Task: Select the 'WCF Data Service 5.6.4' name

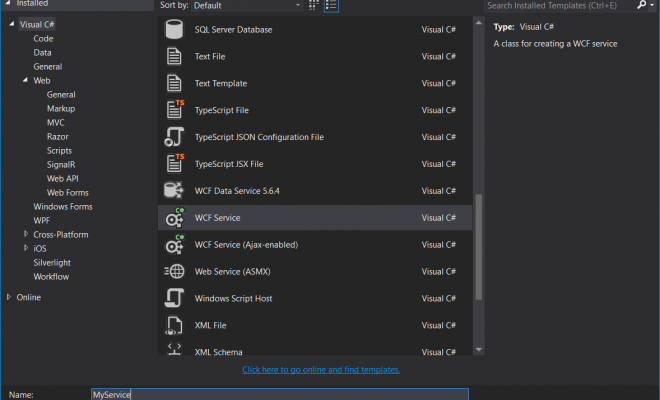Action: tap(237, 191)
